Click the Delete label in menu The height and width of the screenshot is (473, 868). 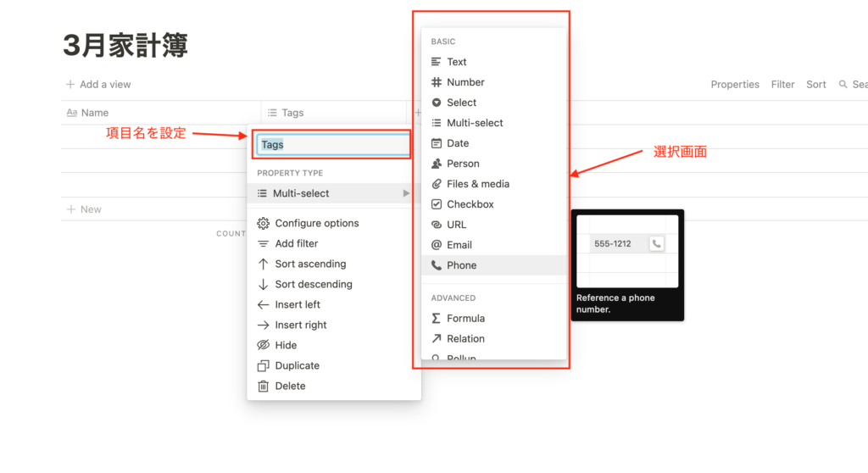coord(290,386)
